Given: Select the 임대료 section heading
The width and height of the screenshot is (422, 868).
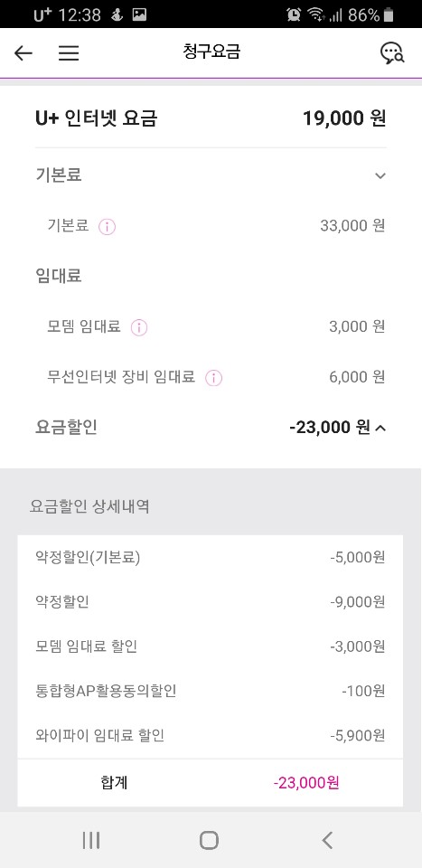Looking at the screenshot, I should pos(59,276).
